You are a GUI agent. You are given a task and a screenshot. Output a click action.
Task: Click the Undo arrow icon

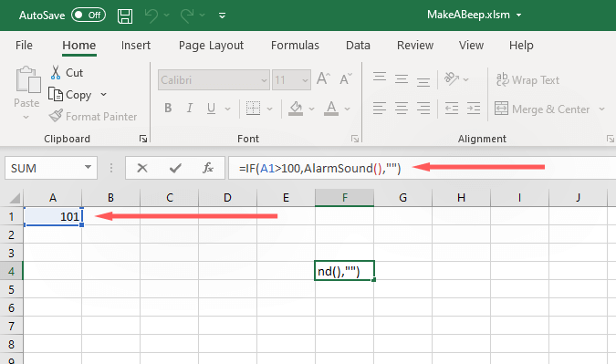pyautogui.click(x=151, y=16)
